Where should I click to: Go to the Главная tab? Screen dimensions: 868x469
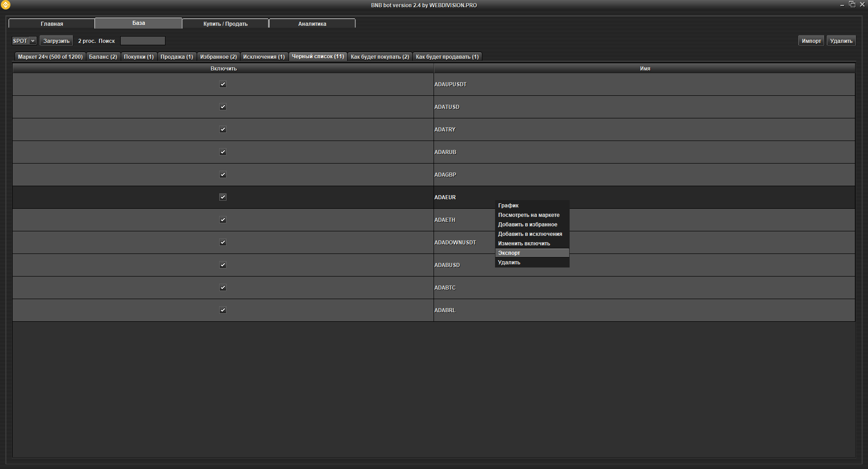tap(52, 23)
